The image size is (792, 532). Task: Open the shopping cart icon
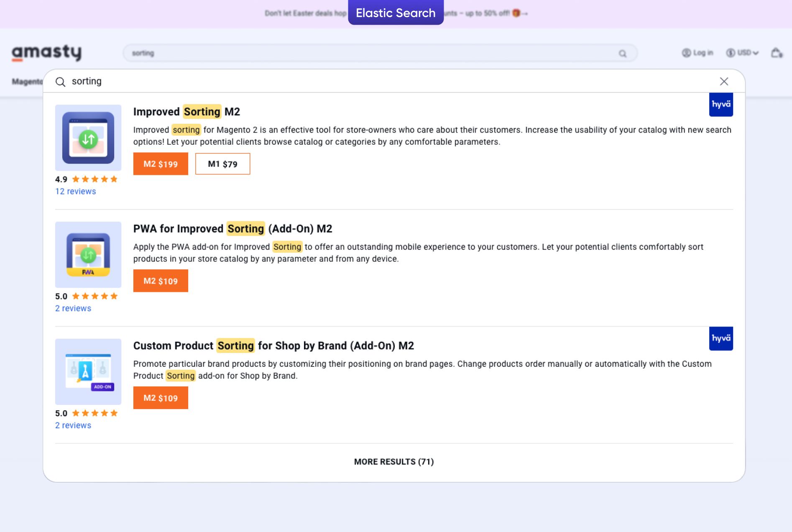point(776,53)
